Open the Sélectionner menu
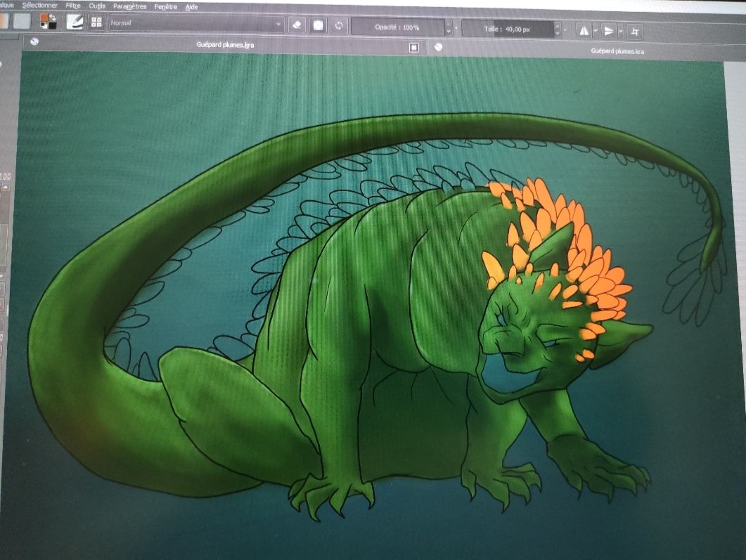Viewport: 746px width, 560px height. (x=40, y=5)
